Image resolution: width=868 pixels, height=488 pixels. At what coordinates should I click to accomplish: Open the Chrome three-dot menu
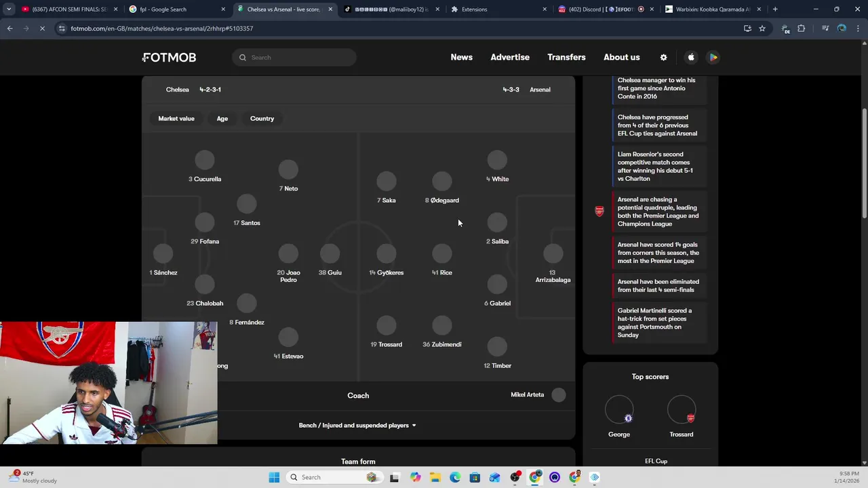click(x=858, y=28)
